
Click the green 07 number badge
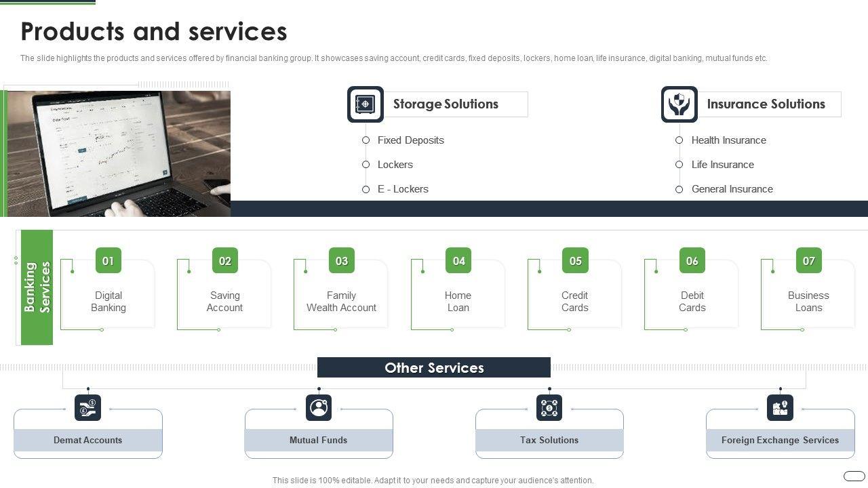[808, 261]
